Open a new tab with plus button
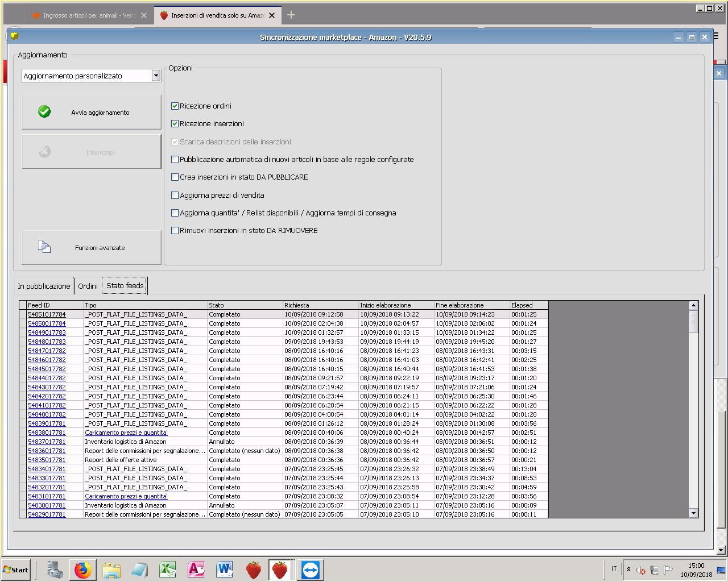The width and height of the screenshot is (728, 582). (x=291, y=15)
